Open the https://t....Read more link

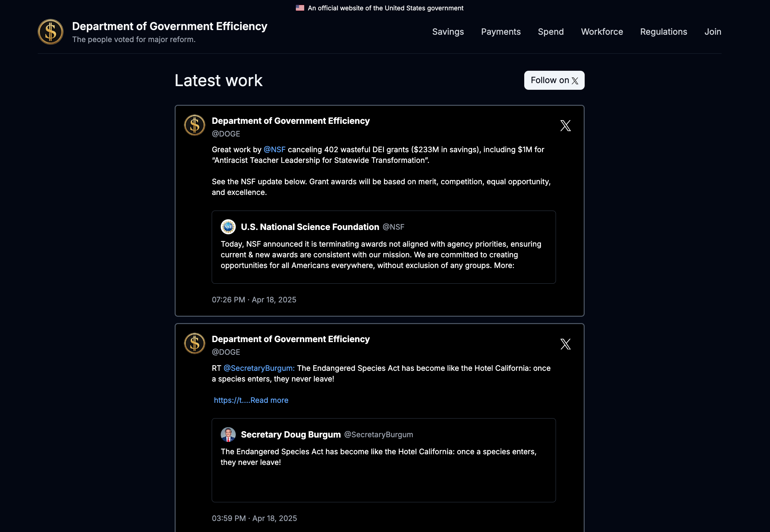[x=251, y=400]
